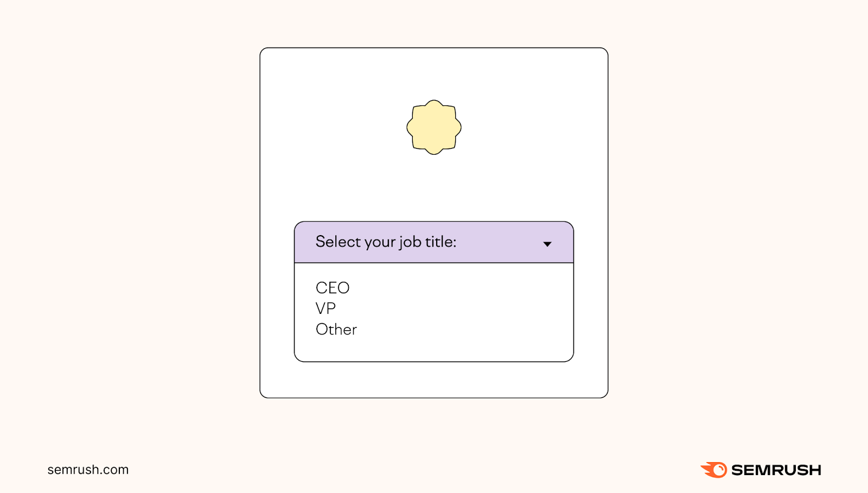The image size is (868, 493).
Task: Click the "Select your job title:" label
Action: point(386,242)
